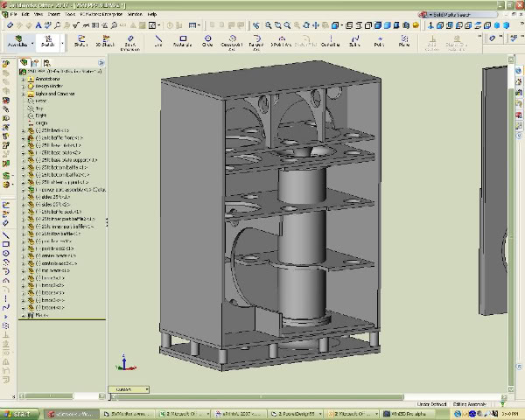Viewport: 525px width, 420px height.
Task: Select the Front plane in feature tree
Action: click(40, 101)
